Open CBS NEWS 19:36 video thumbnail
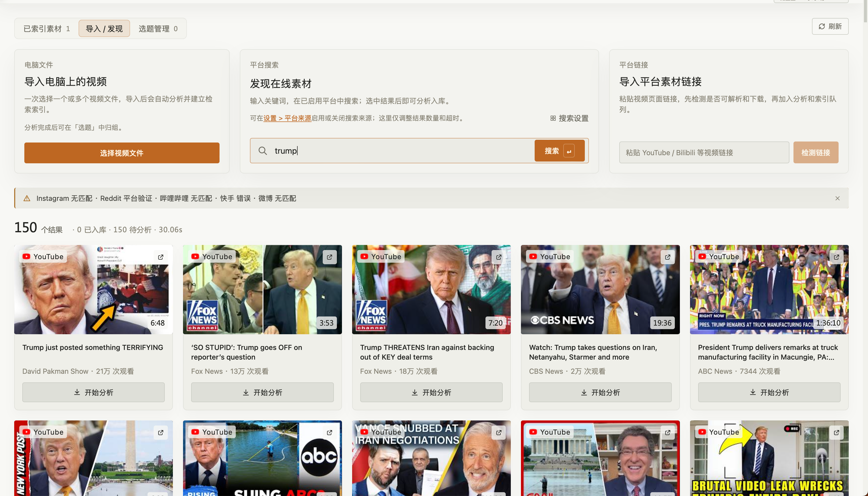Screen dimensions: 868x496 pos(600,290)
